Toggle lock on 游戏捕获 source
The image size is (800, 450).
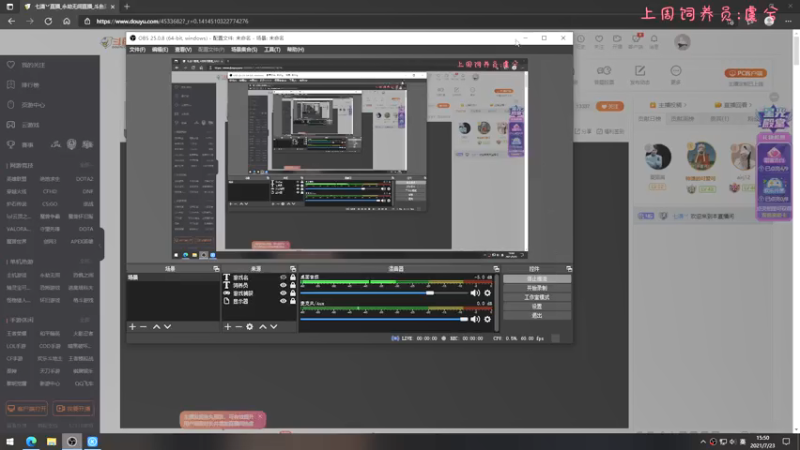[x=293, y=293]
